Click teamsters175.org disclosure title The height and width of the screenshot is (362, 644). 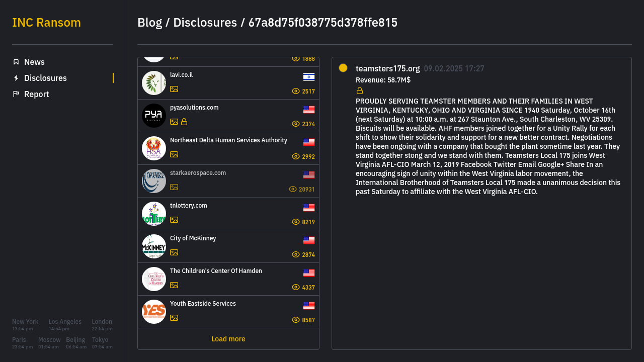pos(387,68)
